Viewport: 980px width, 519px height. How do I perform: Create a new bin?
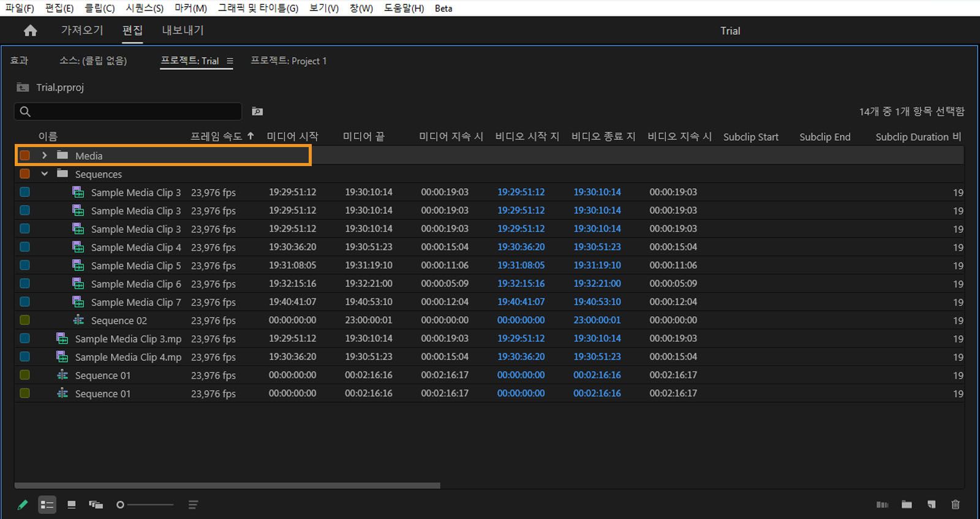click(x=907, y=504)
